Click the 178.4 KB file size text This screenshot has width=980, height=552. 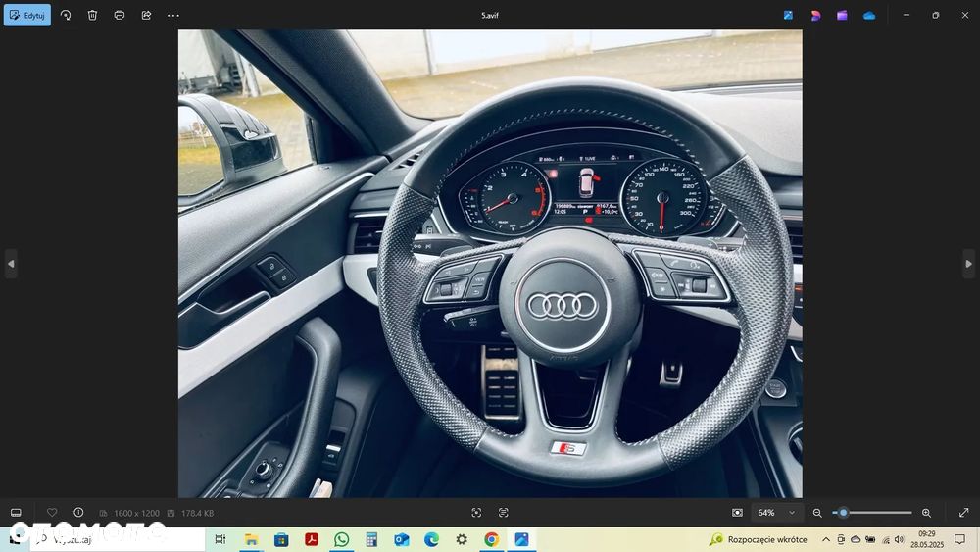click(198, 513)
